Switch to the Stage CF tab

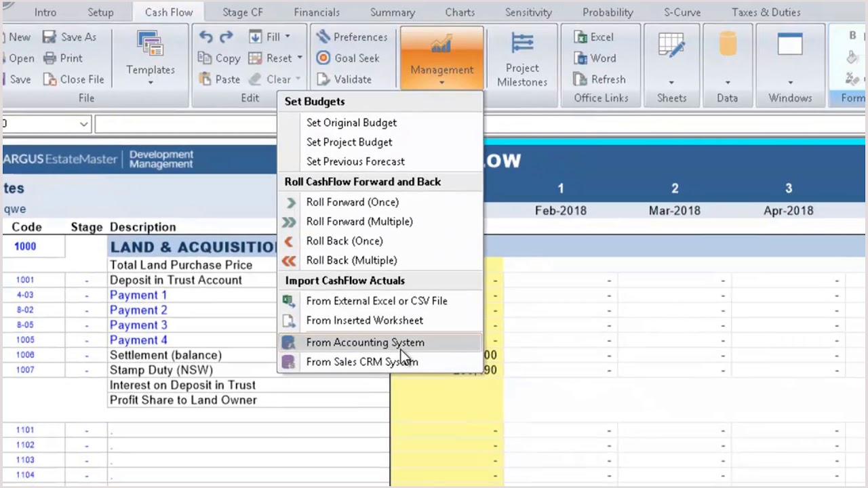pos(243,12)
